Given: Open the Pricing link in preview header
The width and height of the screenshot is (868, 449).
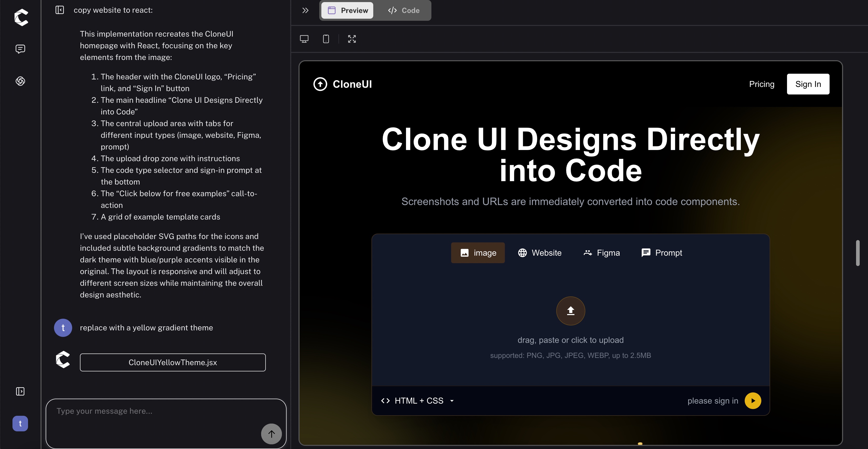Looking at the screenshot, I should point(762,84).
